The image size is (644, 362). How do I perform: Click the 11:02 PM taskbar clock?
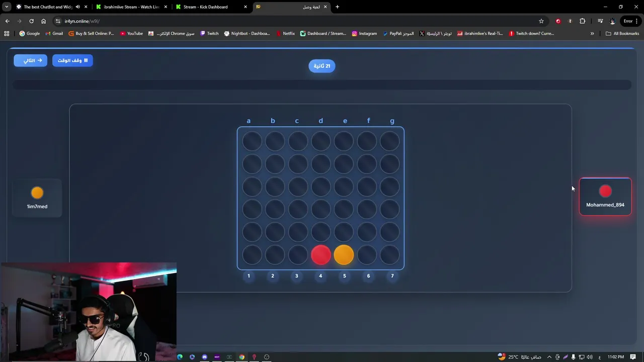616,357
